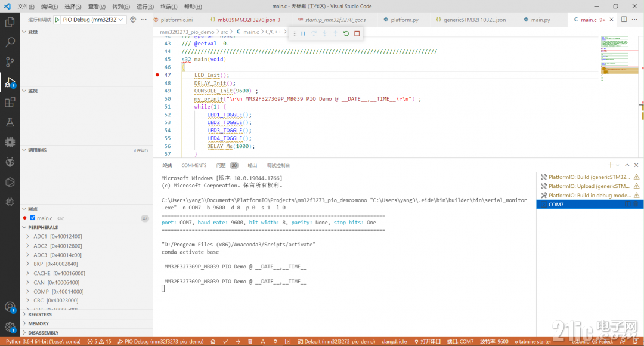This screenshot has width=644, height=346.
Task: Step over in the debug toolbar
Action: [x=314, y=33]
